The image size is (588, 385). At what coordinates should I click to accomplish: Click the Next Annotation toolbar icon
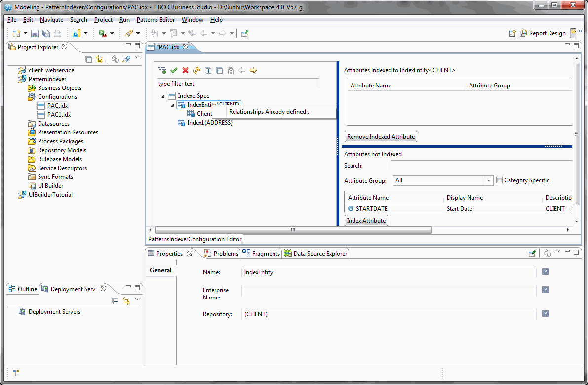tap(154, 34)
